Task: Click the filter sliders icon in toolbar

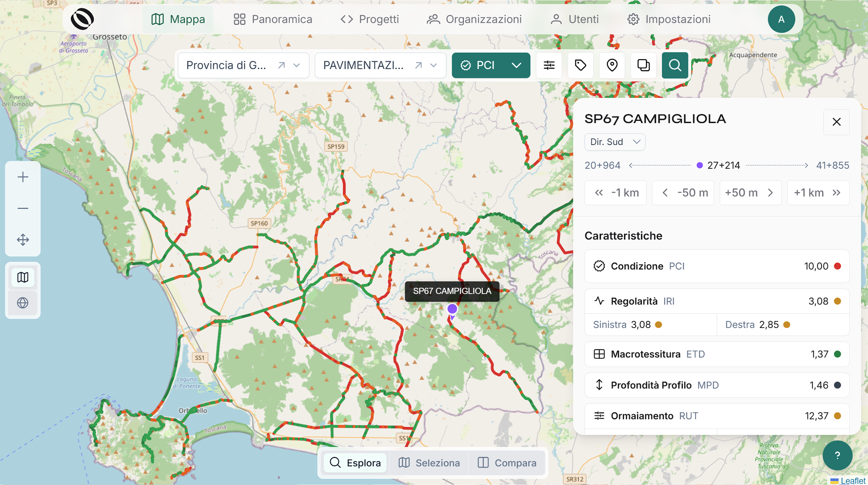Action: (x=549, y=66)
